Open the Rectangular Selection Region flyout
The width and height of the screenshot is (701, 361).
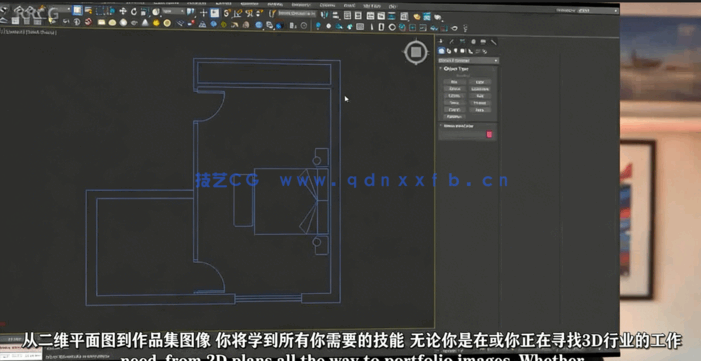click(100, 11)
